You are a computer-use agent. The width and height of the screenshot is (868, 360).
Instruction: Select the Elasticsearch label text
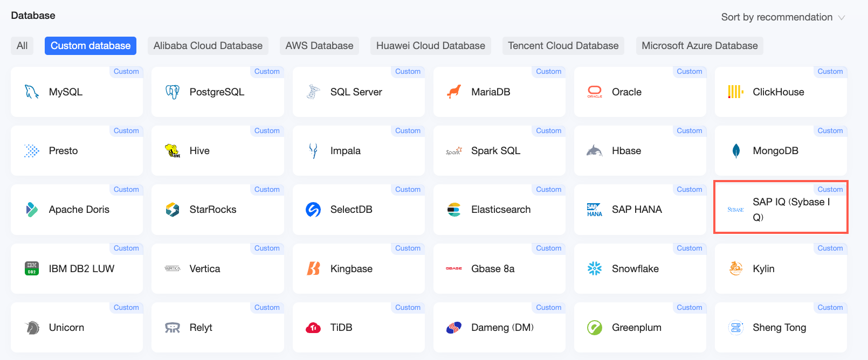[501, 210]
